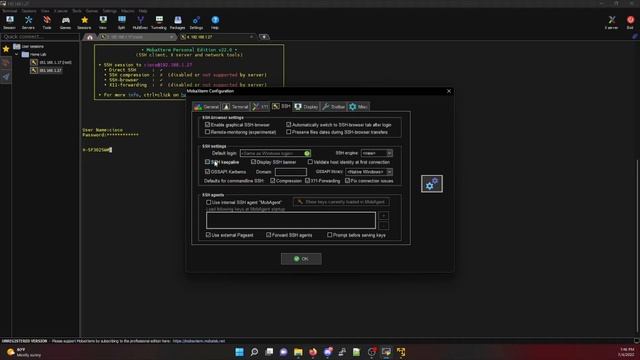This screenshot has width=640, height=360.
Task: Close the MobaXterm Configuration dialog
Action: coord(449,91)
